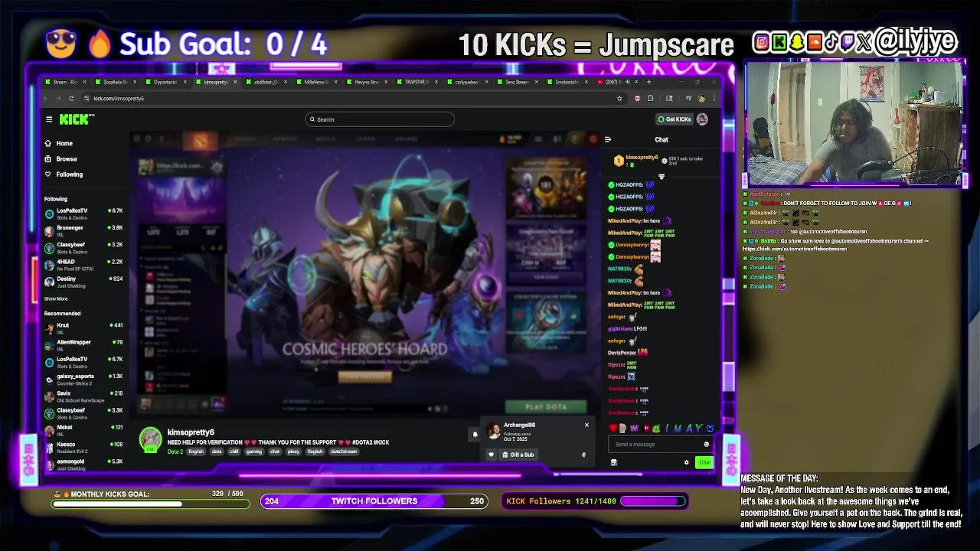
Task: Open the profile avatar menu
Action: pos(702,119)
